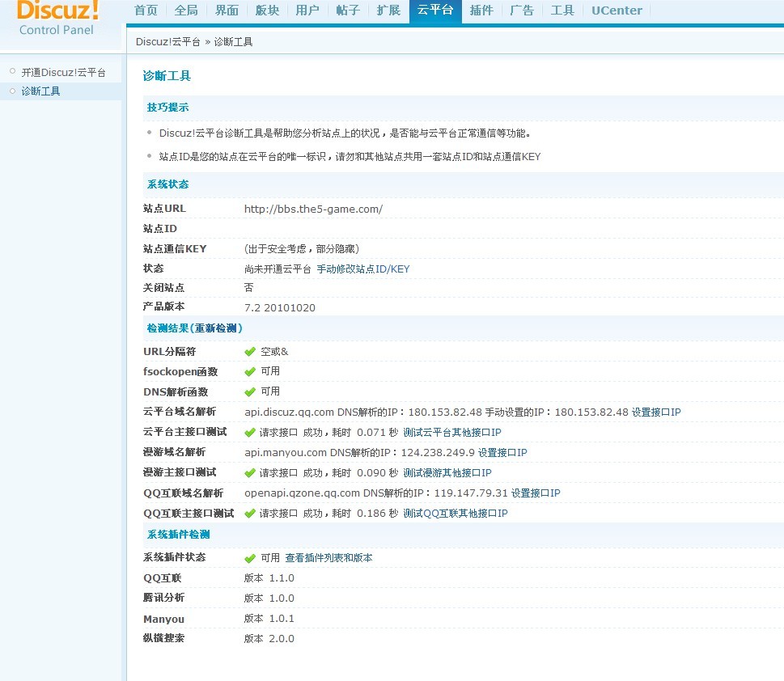The image size is (784, 681).
Task: Click the api.manyou.com DNS text
Action: click(x=359, y=452)
